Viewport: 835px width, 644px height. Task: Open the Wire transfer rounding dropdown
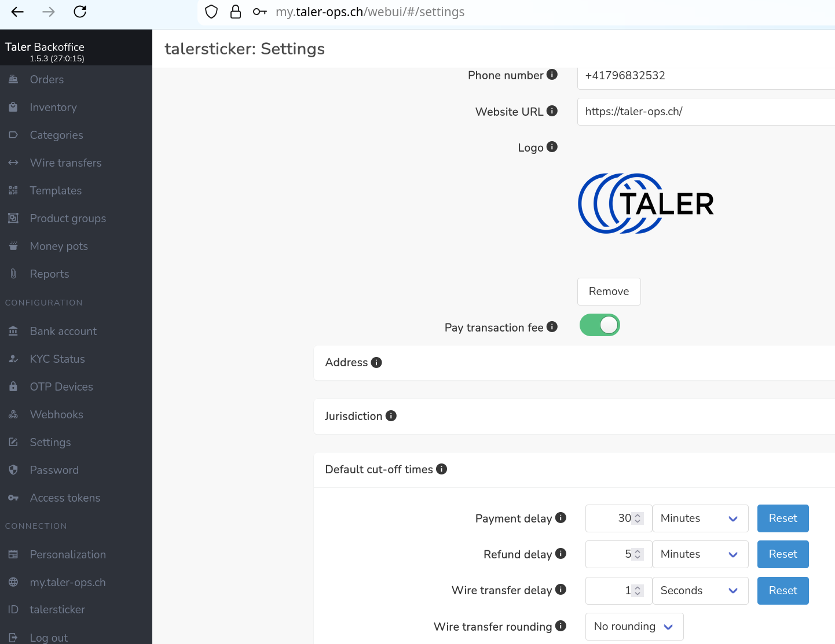634,627
